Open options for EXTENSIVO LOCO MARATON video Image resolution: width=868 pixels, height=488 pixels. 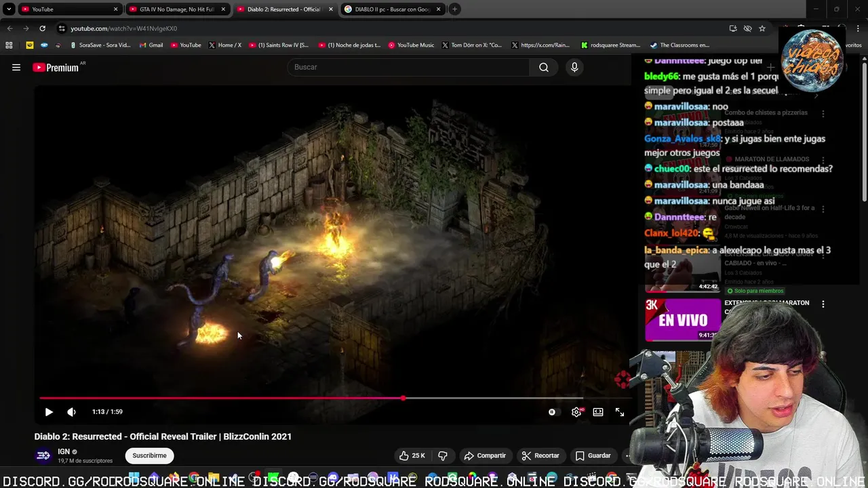tap(823, 304)
